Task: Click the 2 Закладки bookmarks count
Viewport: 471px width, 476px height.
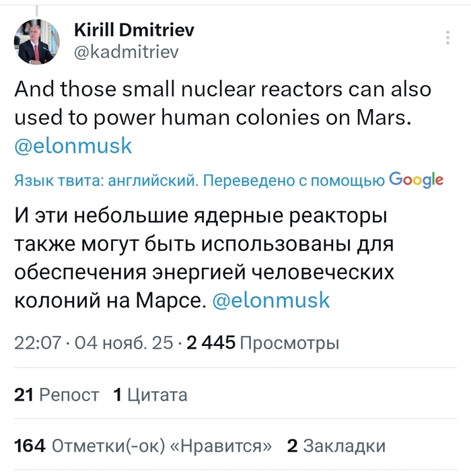Action: pos(336,446)
